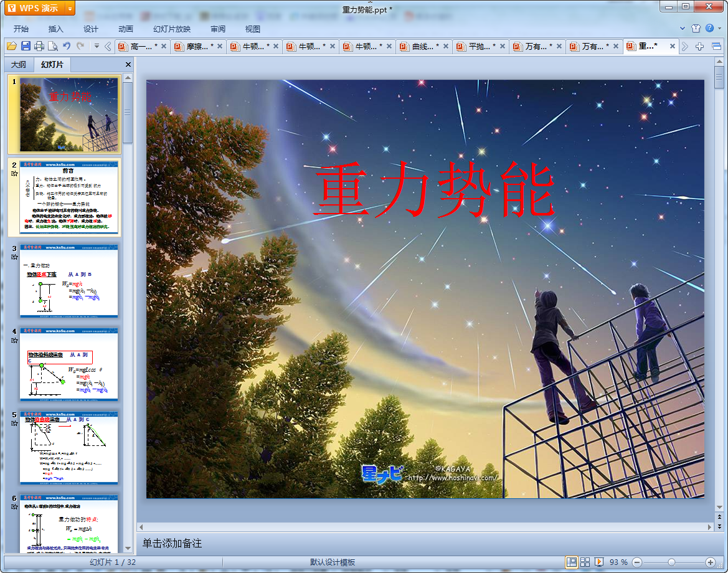The image size is (728, 573).
Task: Close the 高一... document tab
Action: (163, 47)
